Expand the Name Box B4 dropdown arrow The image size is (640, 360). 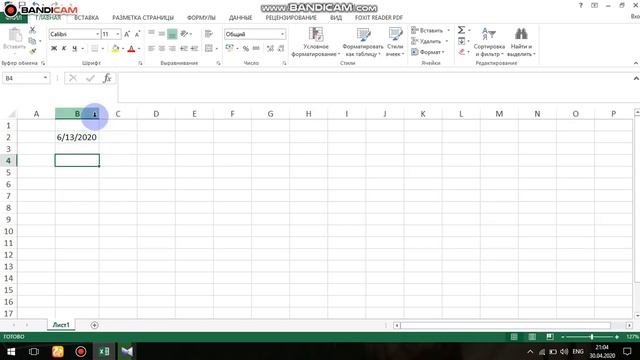(x=45, y=78)
